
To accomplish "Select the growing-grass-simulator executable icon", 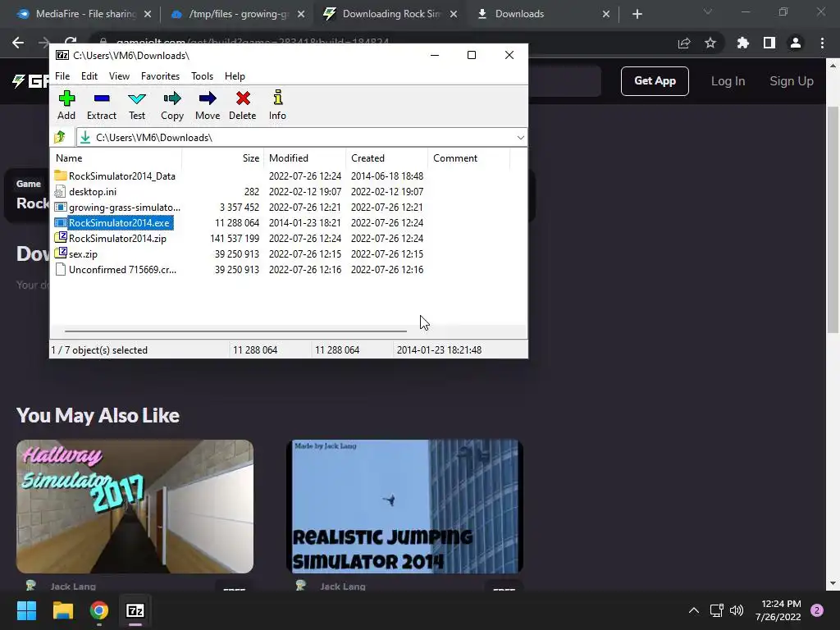I will (61, 207).
